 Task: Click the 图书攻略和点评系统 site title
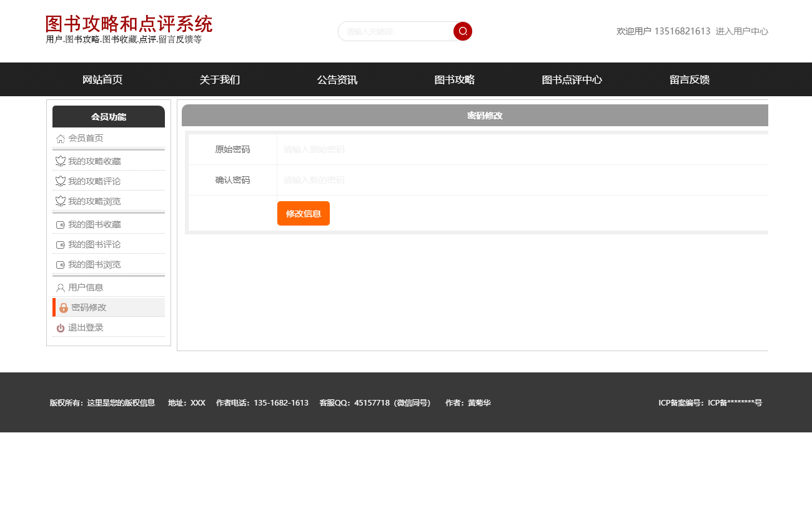point(129,24)
